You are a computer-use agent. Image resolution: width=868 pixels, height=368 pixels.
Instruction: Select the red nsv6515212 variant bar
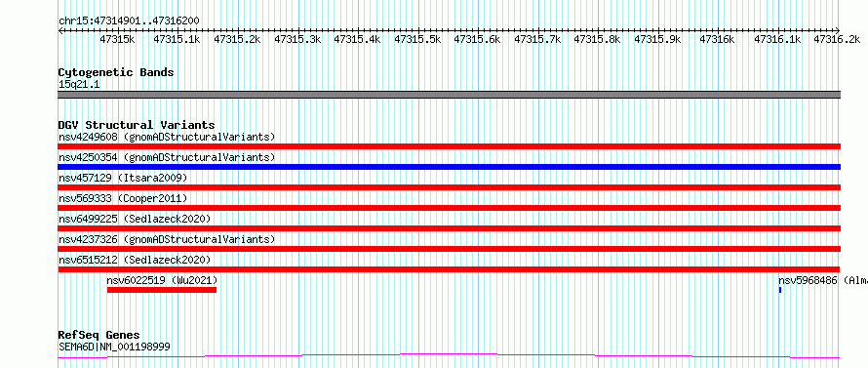(450, 269)
